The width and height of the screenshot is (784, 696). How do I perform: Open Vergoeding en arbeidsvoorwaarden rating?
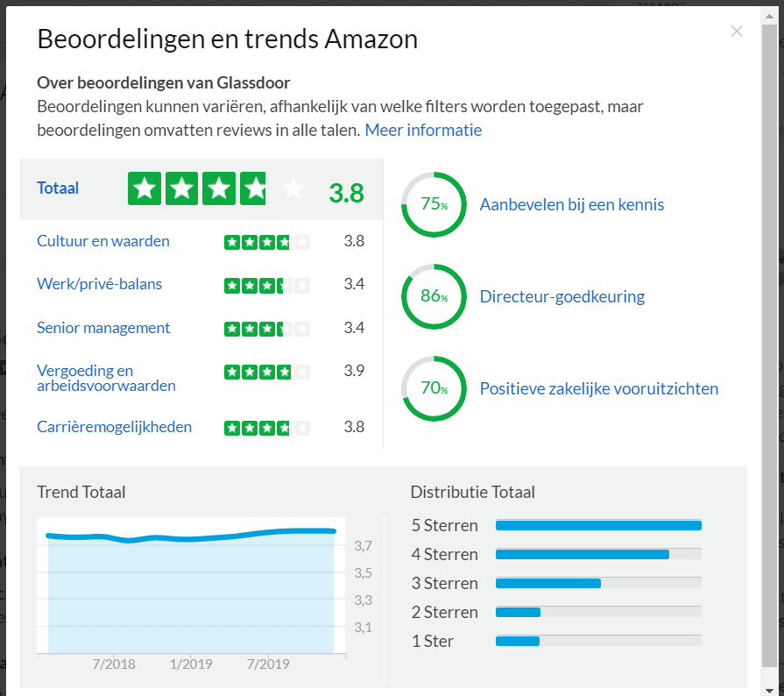[106, 378]
